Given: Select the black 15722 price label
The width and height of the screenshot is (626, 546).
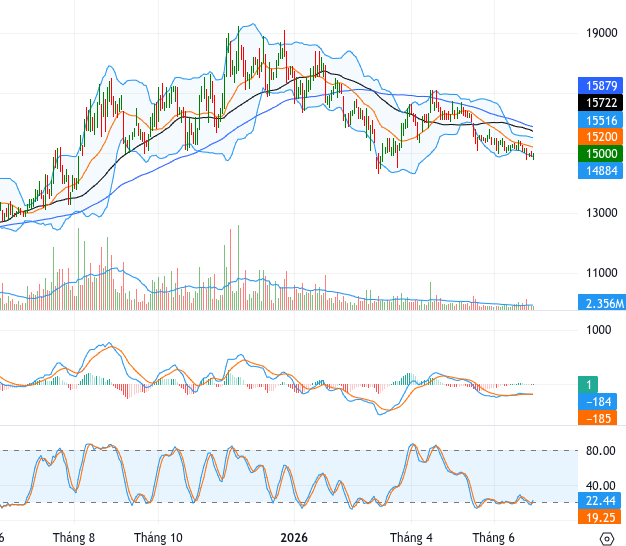Looking at the screenshot, I should [x=600, y=103].
